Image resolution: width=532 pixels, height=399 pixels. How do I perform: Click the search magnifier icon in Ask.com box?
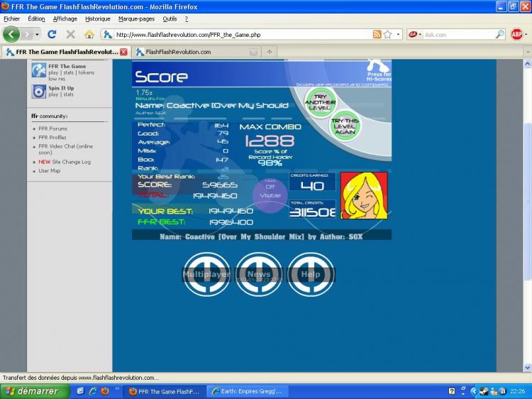point(499,34)
